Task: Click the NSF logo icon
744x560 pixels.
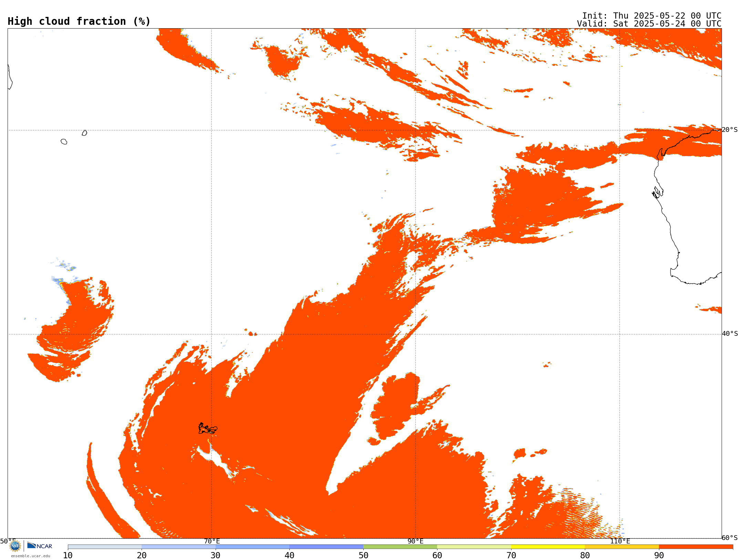Action: (15, 546)
